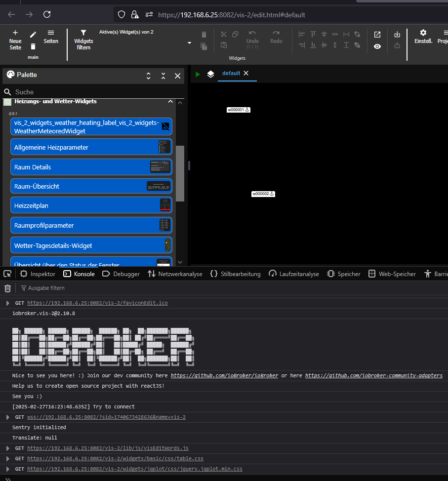Expand the faviconEdit.ico GET request entry
This screenshot has height=481, width=448.
[x=7, y=303]
